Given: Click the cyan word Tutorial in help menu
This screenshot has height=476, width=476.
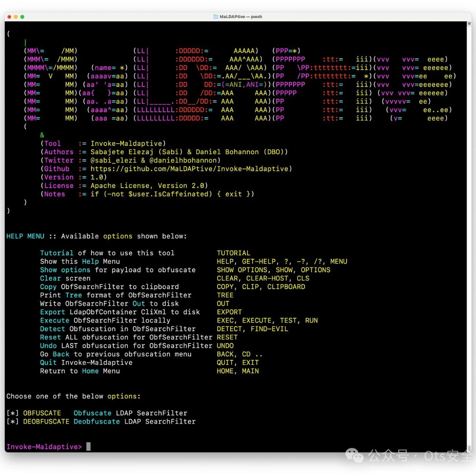Looking at the screenshot, I should pos(57,253).
